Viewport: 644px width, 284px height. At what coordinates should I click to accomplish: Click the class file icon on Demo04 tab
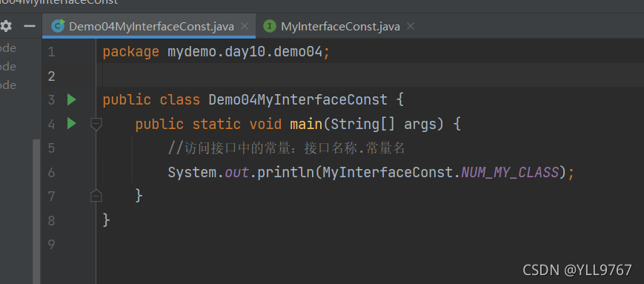coord(58,26)
